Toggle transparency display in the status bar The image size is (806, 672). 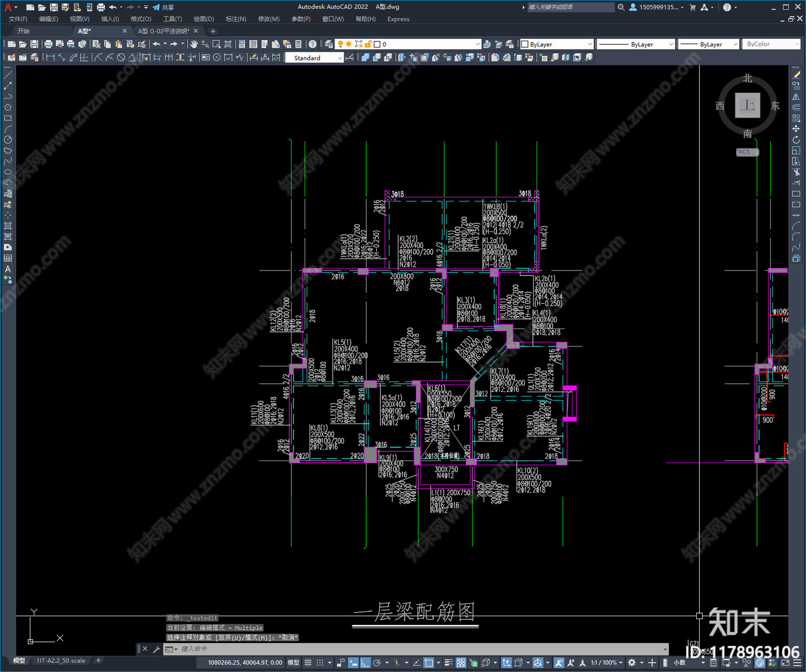pyautogui.click(x=461, y=662)
